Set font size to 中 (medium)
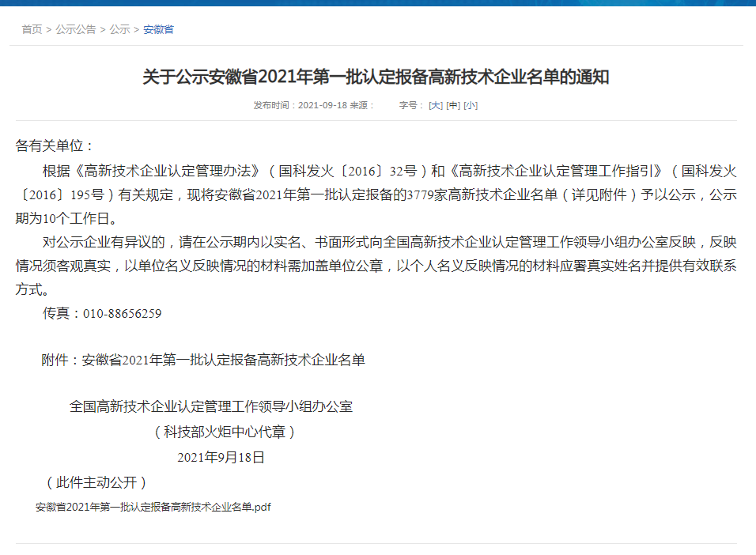Image resolution: width=756 pixels, height=555 pixels. click(x=453, y=105)
